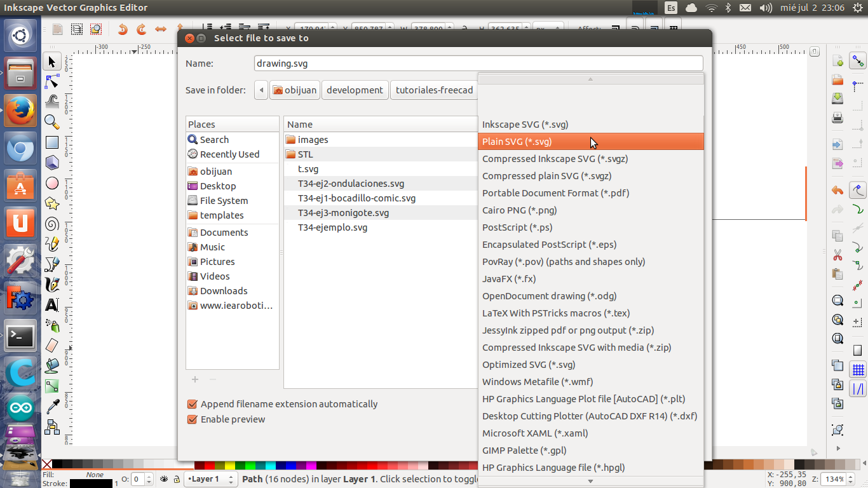Select the Zoom tool in toolbox
The image size is (868, 488).
point(52,122)
